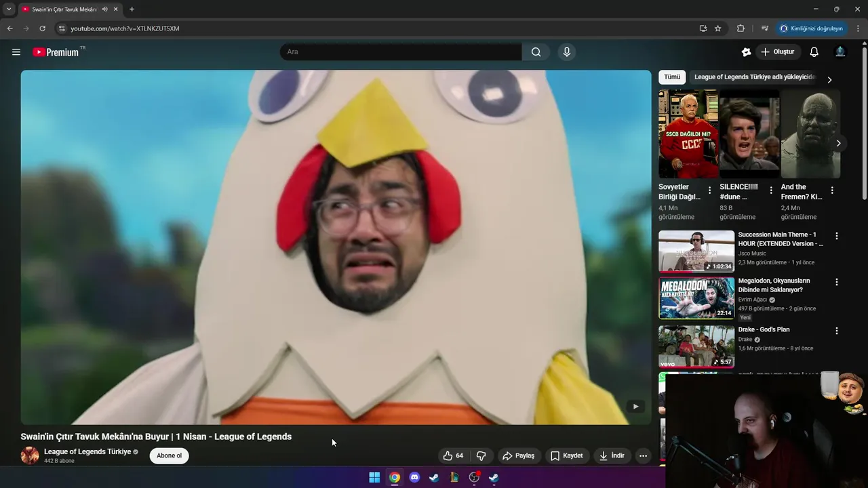The image size is (868, 488).
Task: Dislike the video with thumbs down
Action: click(481, 455)
